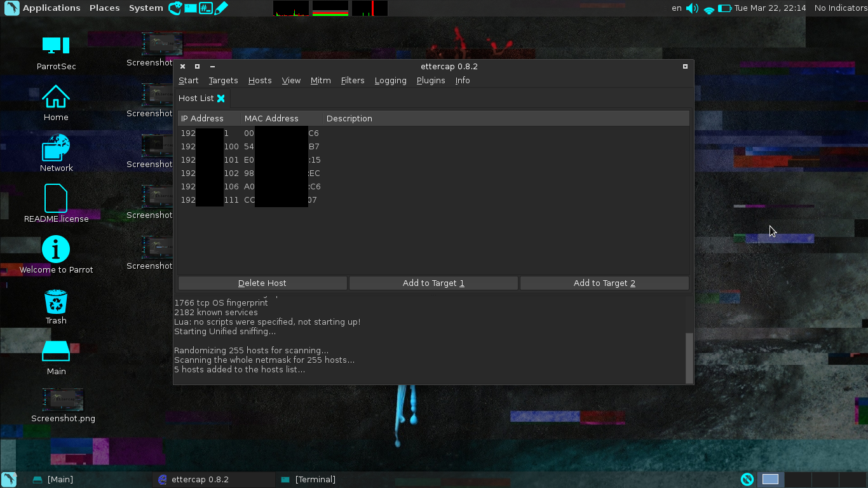This screenshot has height=488, width=868.
Task: Click log line '5 hosts added to the hosts list...'
Action: pos(240,370)
